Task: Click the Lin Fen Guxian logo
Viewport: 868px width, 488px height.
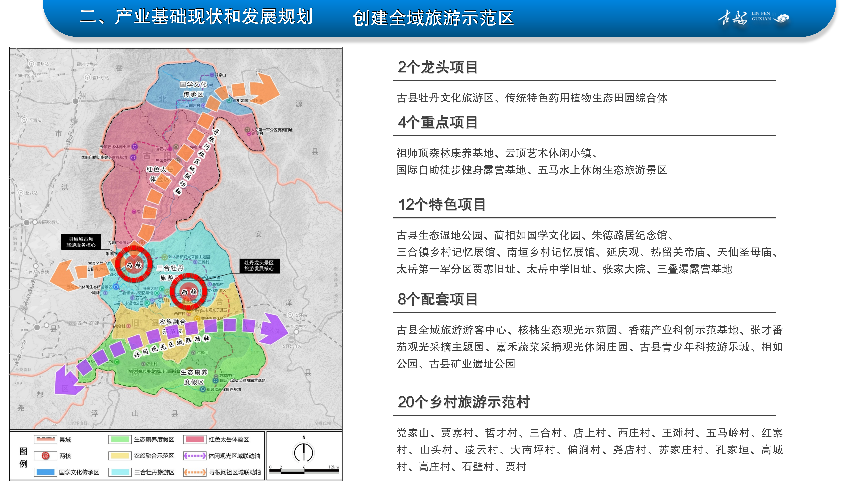Action: (753, 18)
